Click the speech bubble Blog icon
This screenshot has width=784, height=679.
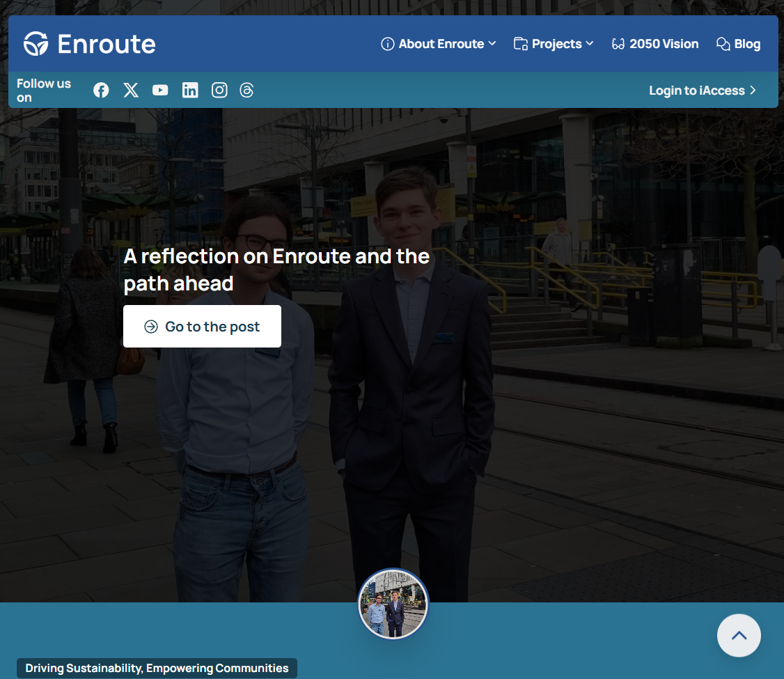(x=723, y=44)
